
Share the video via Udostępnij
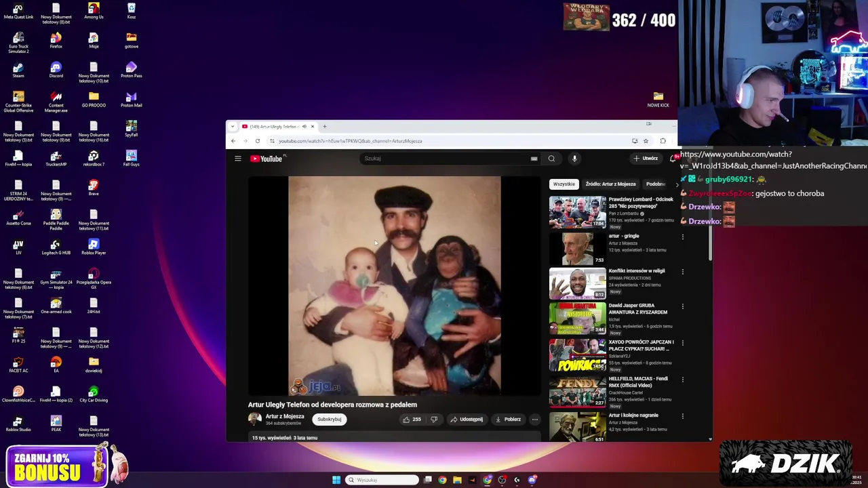click(467, 420)
